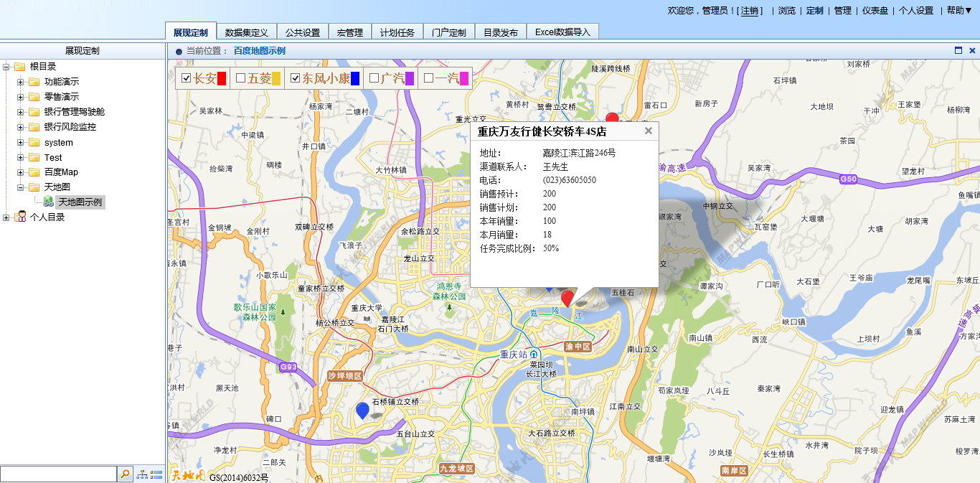This screenshot has height=483, width=980.
Task: Expand the 个人目录 node
Action: point(6,217)
